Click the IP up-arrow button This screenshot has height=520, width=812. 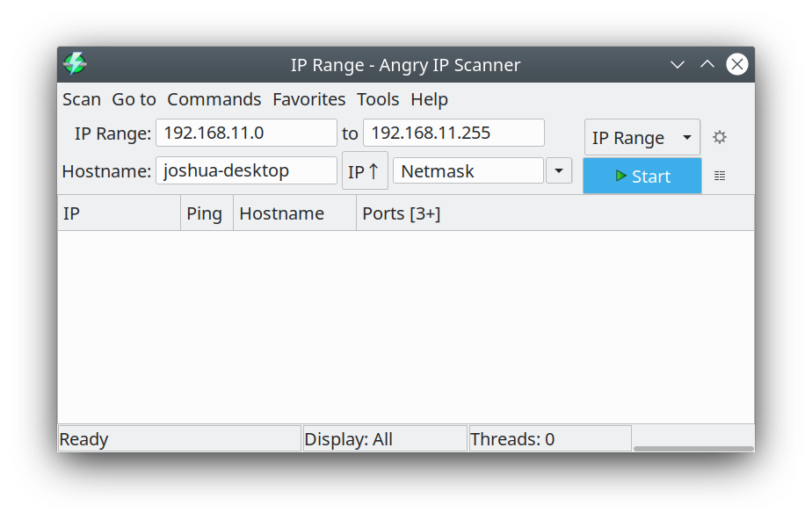pos(365,170)
